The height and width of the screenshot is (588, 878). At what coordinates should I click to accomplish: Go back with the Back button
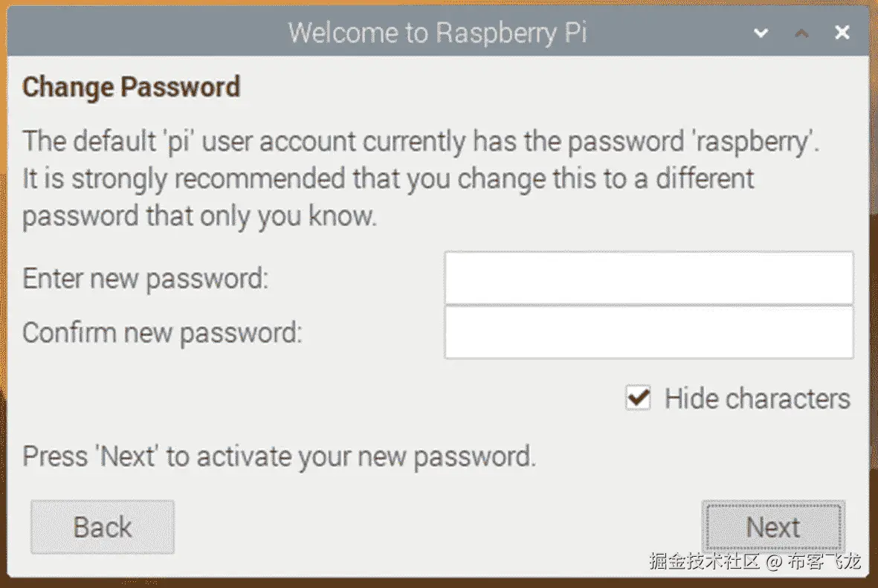103,527
